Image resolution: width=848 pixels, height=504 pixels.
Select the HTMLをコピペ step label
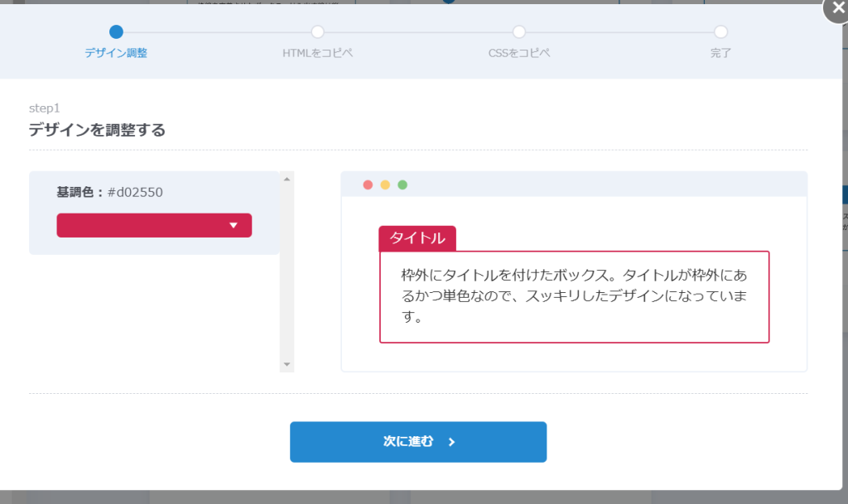(317, 54)
